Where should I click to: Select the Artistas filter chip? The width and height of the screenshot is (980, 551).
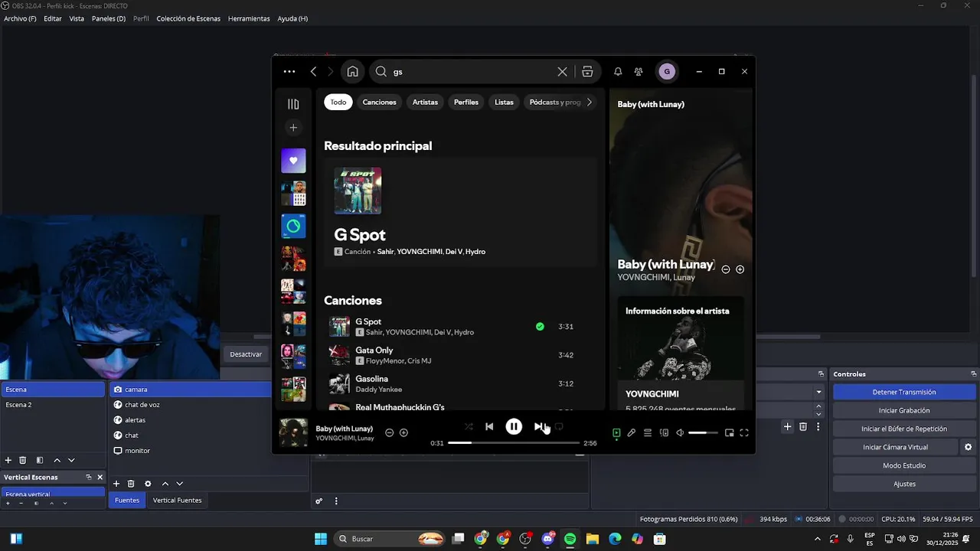[x=425, y=102]
